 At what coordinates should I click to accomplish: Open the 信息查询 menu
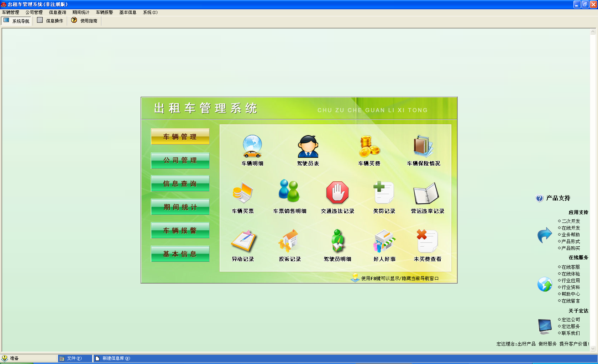click(x=58, y=12)
